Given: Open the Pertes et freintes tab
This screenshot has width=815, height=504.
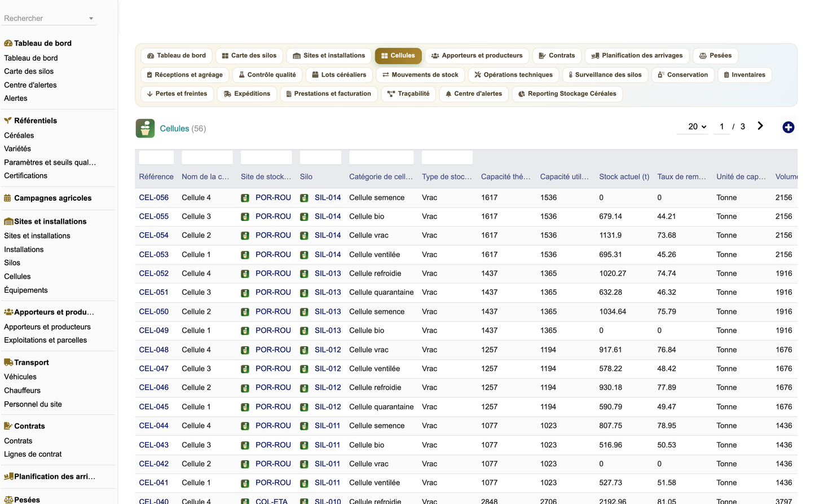Looking at the screenshot, I should pos(177,94).
